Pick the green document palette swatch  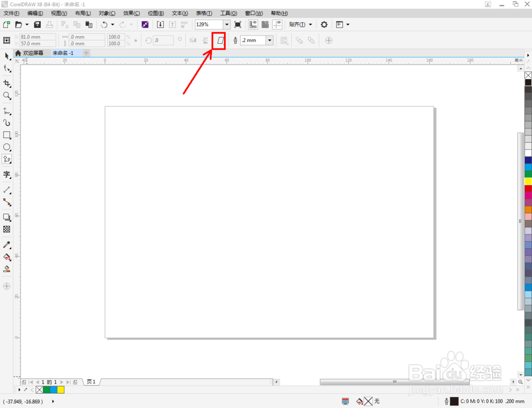[x=46, y=390]
